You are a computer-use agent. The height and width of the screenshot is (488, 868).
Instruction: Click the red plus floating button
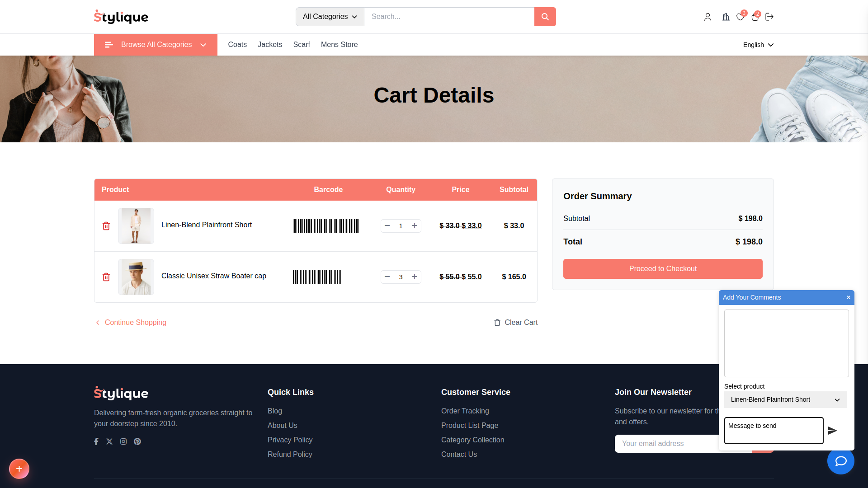[x=19, y=469]
